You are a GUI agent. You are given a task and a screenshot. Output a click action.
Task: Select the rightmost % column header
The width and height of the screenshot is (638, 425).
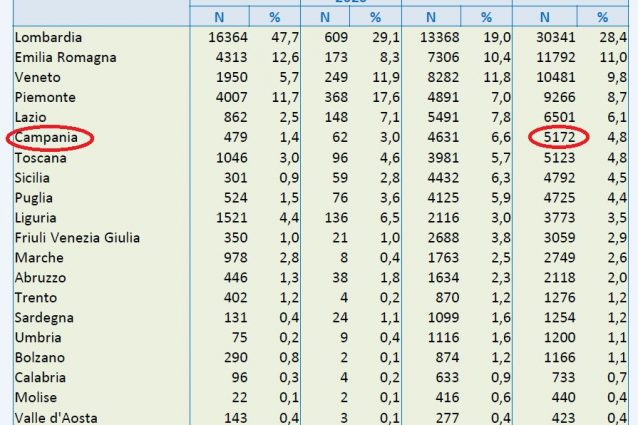coord(602,17)
